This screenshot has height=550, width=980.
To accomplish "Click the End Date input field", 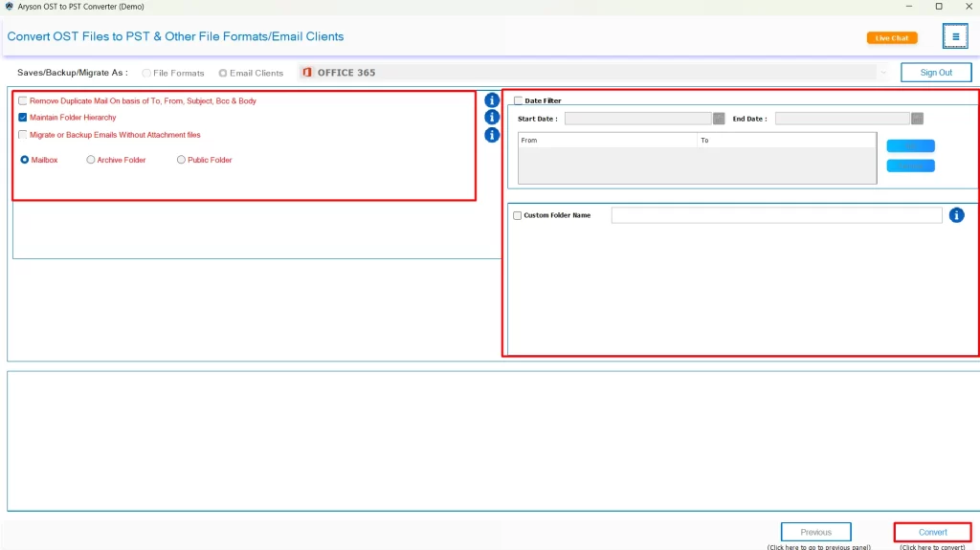I will [x=842, y=118].
